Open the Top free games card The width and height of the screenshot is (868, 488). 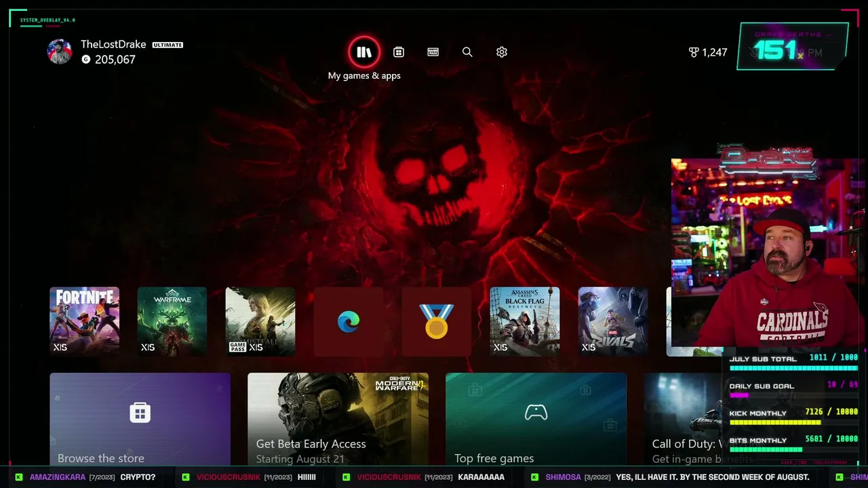[x=536, y=420]
